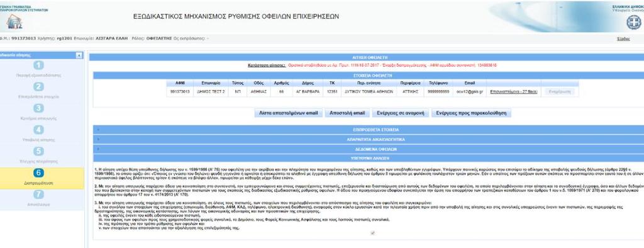Select the ΑΓ ΒΑΡΒΑΡΑ municipality cell
Image resolution: width=644 pixels, height=248 pixels.
pyautogui.click(x=308, y=92)
